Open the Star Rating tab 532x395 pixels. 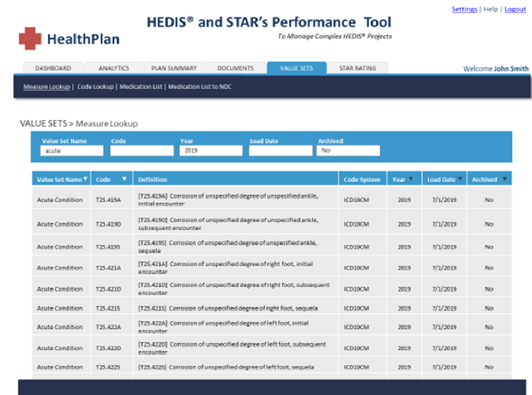357,68
